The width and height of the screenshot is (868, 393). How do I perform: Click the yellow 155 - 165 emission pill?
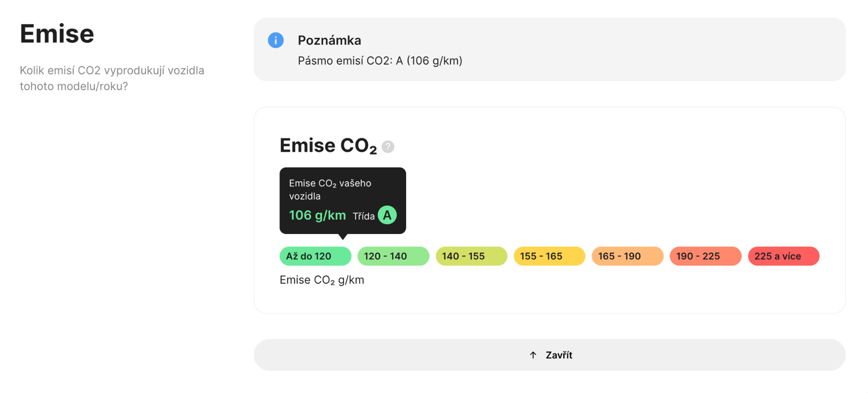pos(549,256)
